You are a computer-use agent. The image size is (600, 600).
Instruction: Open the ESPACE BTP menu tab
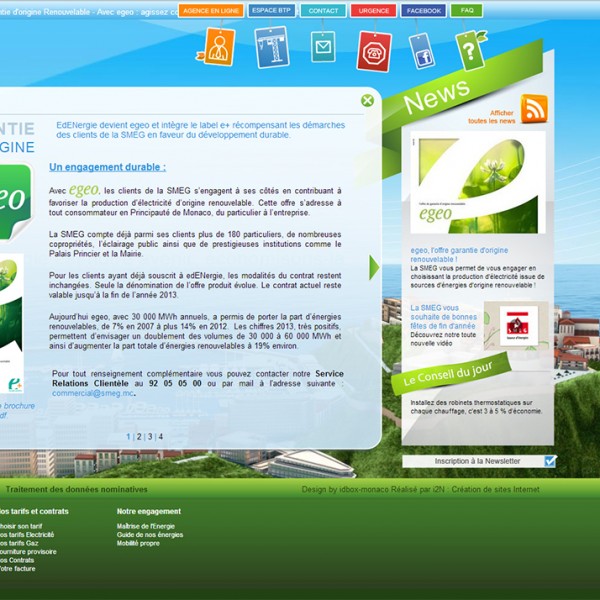[271, 11]
